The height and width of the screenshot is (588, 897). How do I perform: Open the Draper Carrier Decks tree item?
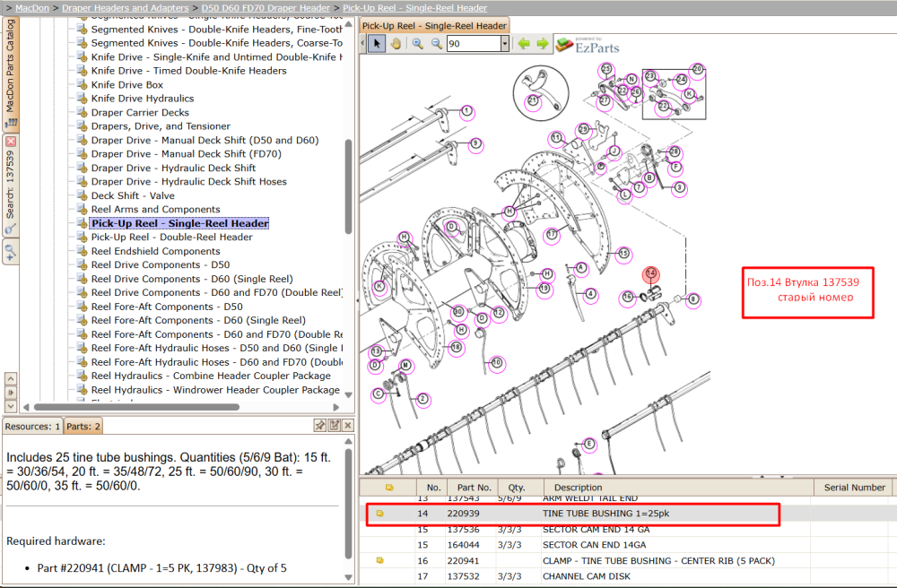[140, 113]
